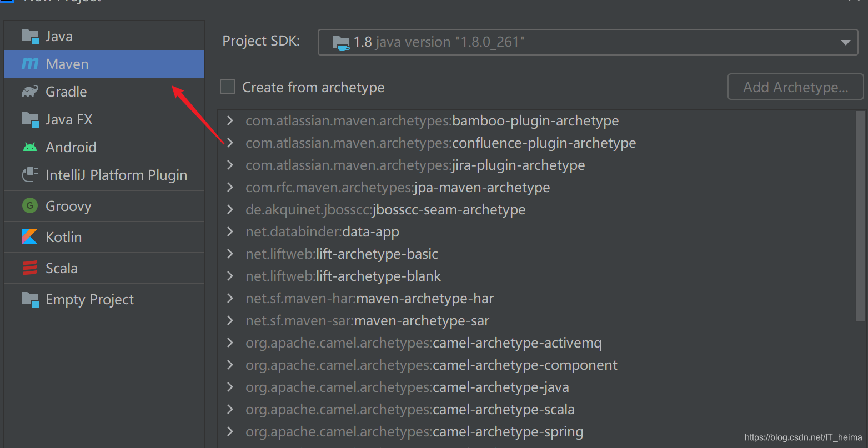Expand camel-archetype-spring node
The image size is (868, 448).
pos(230,431)
